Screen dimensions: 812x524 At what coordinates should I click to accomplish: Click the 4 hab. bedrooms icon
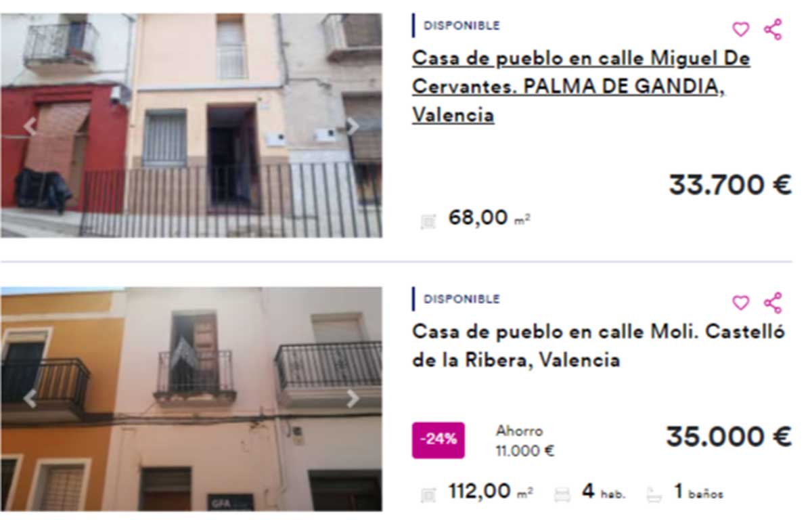click(x=562, y=495)
